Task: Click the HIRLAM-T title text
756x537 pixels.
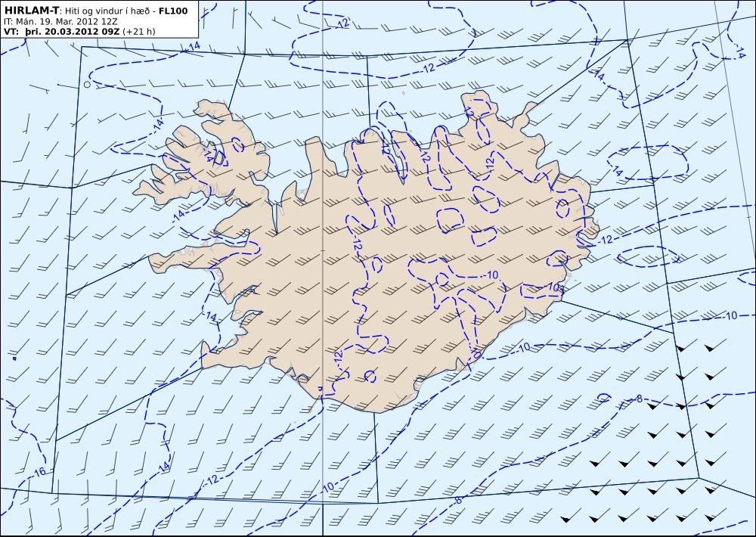Action: click(x=31, y=11)
